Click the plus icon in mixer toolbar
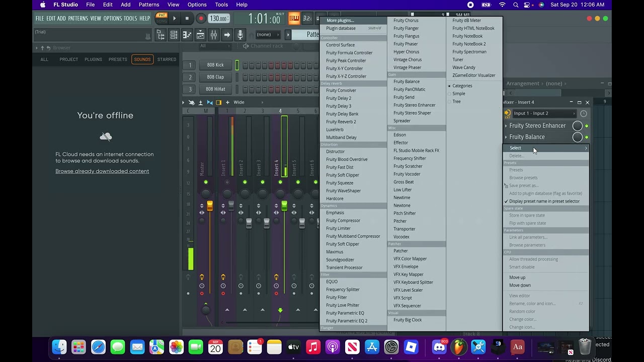The height and width of the screenshot is (362, 644). pos(227,102)
